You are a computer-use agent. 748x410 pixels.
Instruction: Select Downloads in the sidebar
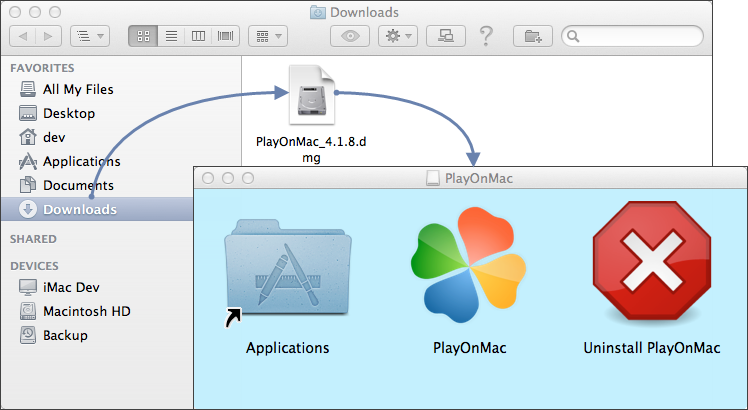click(79, 209)
